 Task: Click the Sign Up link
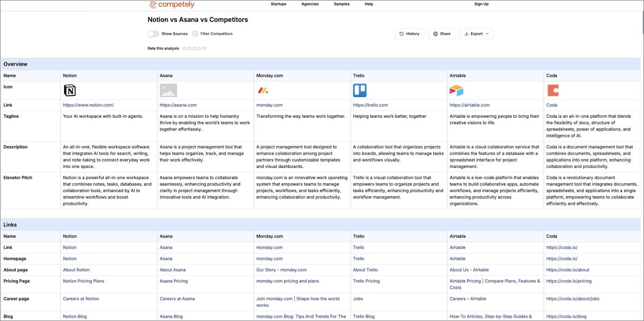coord(481,4)
